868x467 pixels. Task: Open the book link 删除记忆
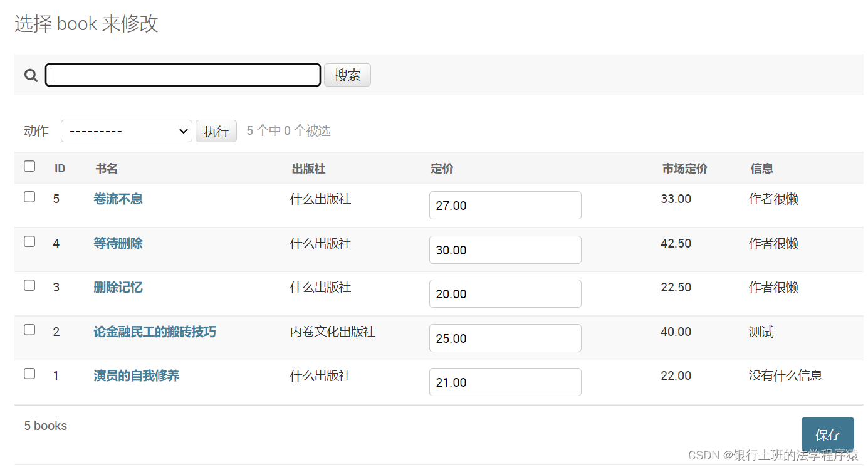coord(118,288)
